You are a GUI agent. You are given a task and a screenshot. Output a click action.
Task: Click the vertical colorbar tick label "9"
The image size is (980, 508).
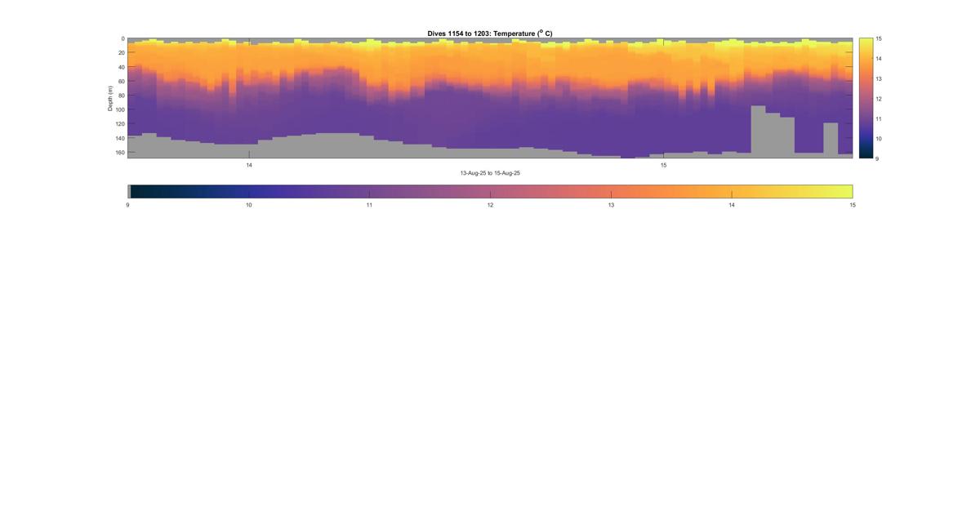pyautogui.click(x=877, y=158)
